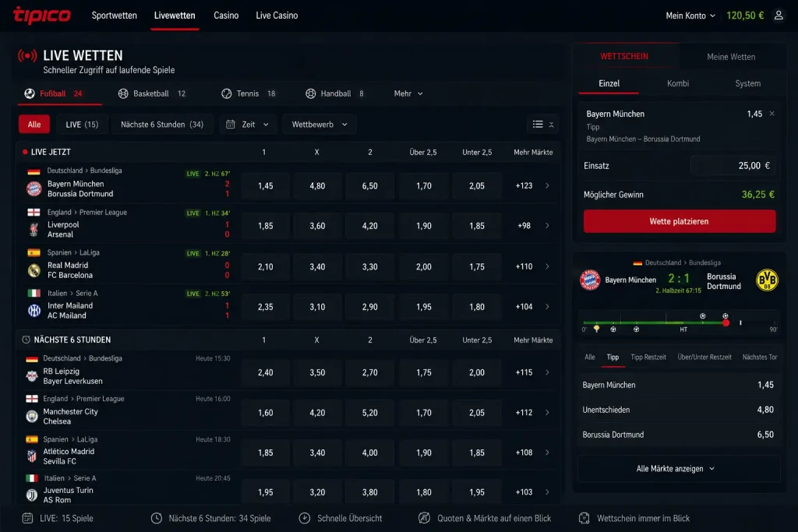Toggle the Alle filter chip
Viewport: 798px width, 532px height.
34,124
